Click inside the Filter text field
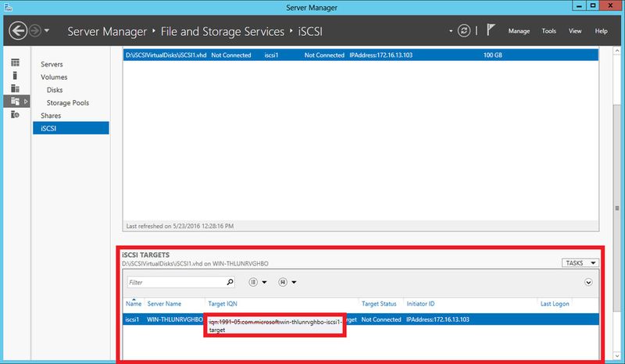This screenshot has height=364, width=625. [175, 282]
